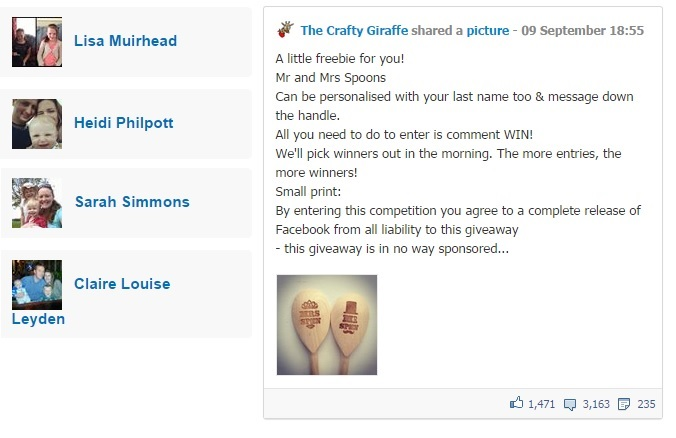Click the shares note icon
The width and height of the screenshot is (676, 438).
click(x=624, y=404)
